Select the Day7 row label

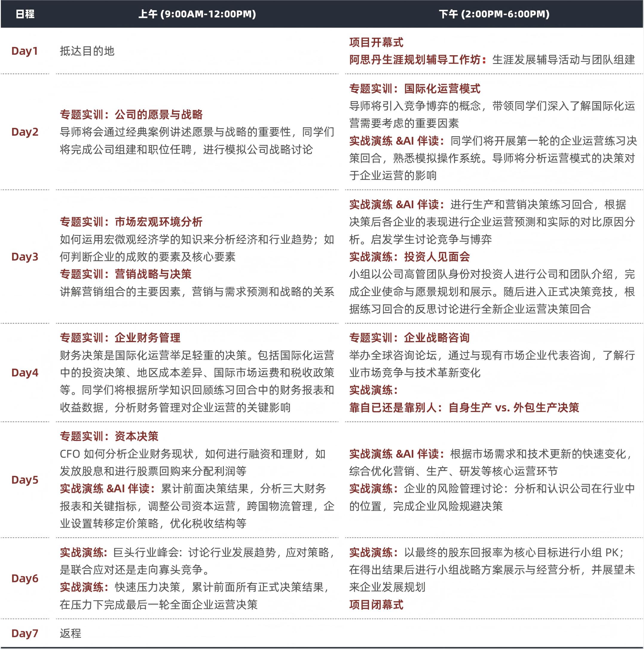(x=25, y=633)
